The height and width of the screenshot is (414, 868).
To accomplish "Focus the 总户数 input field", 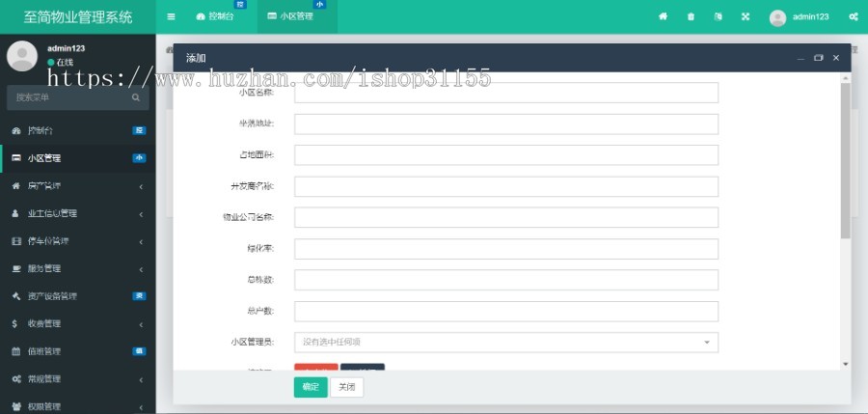I will (x=506, y=312).
